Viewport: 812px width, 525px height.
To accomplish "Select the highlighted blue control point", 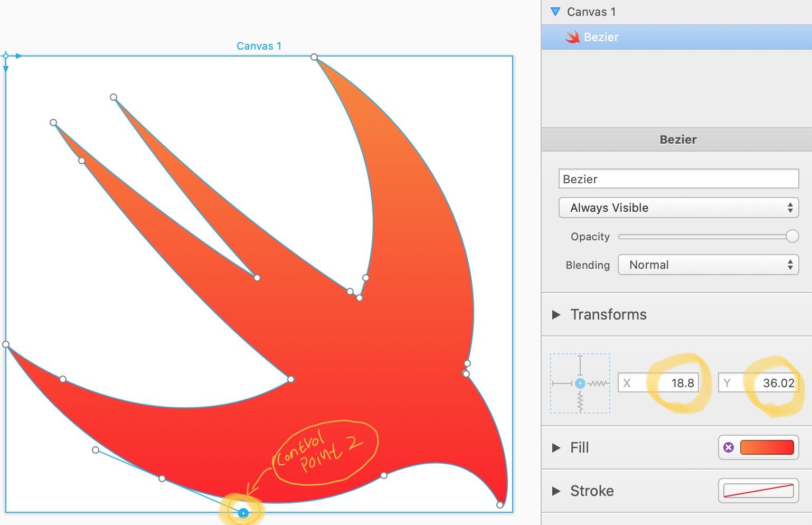I will point(243,513).
